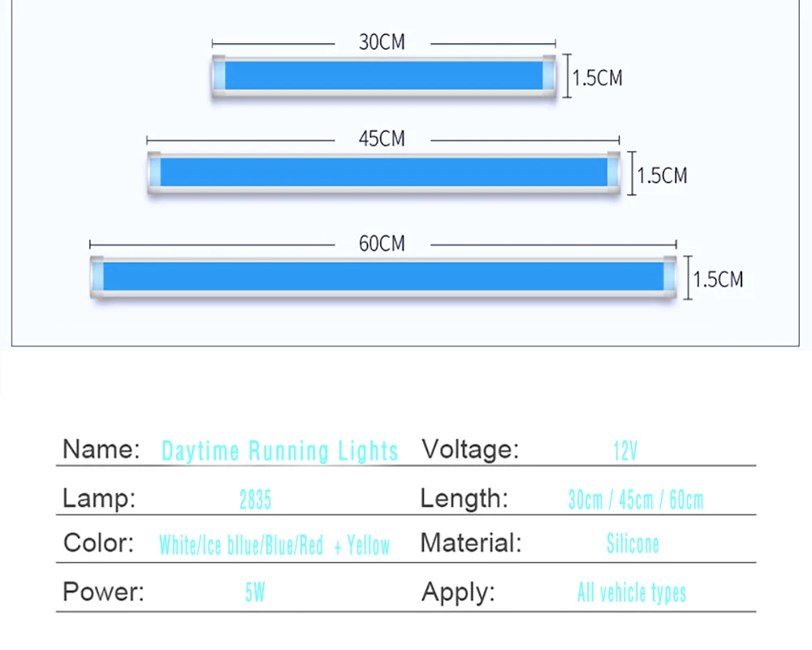Click the Silicone material value
The height and width of the screenshot is (650, 812).
[x=633, y=544]
